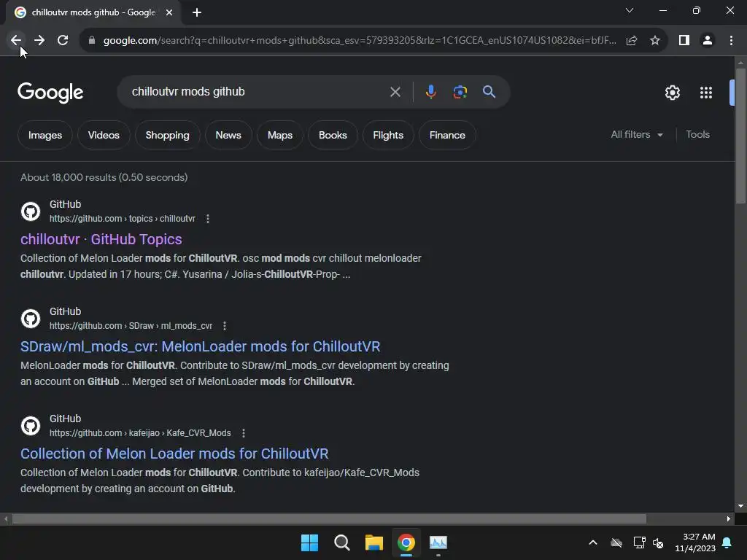Open Chrome side panel
This screenshot has height=560, width=747.
684,41
